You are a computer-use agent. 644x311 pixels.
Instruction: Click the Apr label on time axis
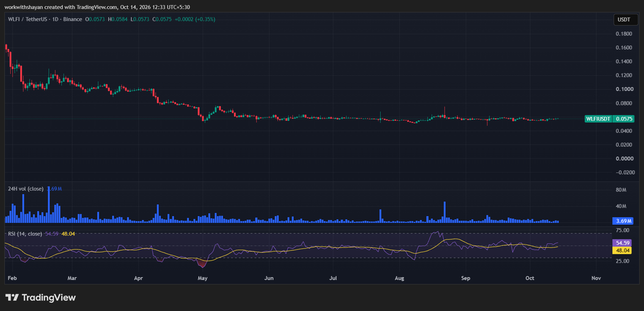[x=138, y=278]
